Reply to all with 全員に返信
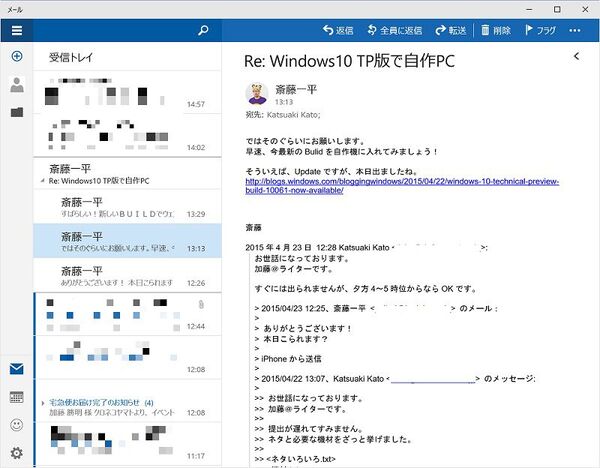The width and height of the screenshot is (600, 468). coord(395,30)
